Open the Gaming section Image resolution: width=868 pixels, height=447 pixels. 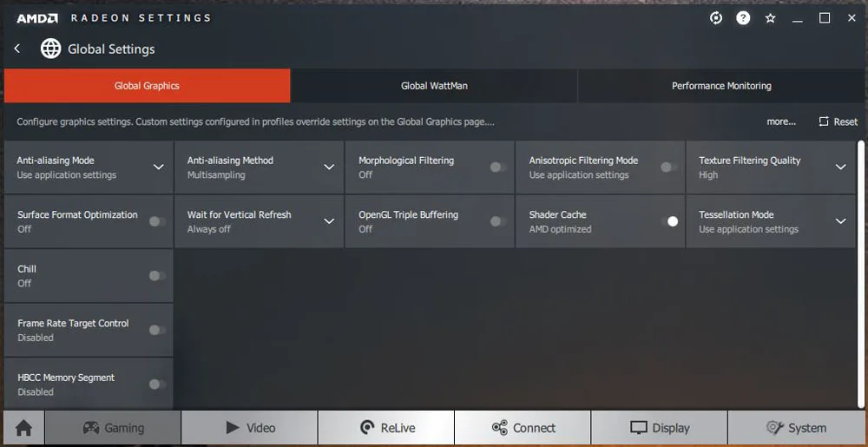coord(113,428)
